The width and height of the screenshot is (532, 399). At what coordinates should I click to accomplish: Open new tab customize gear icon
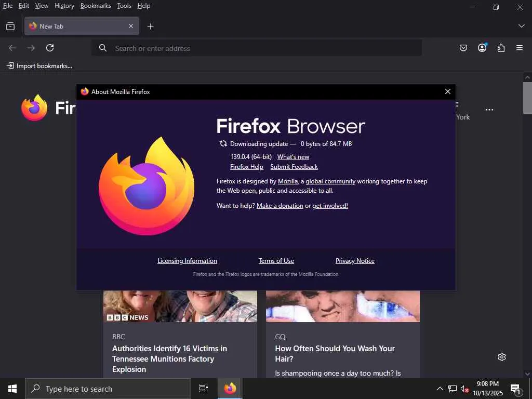pyautogui.click(x=502, y=357)
